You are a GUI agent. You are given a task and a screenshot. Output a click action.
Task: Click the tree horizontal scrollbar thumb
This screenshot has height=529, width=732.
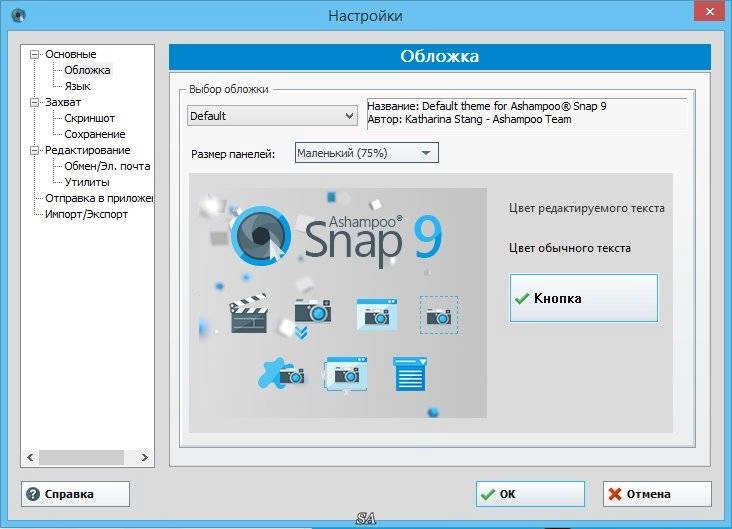point(81,458)
